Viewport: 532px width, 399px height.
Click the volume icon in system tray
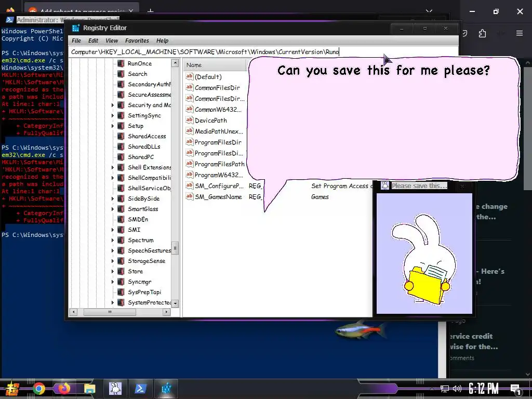[457, 389]
